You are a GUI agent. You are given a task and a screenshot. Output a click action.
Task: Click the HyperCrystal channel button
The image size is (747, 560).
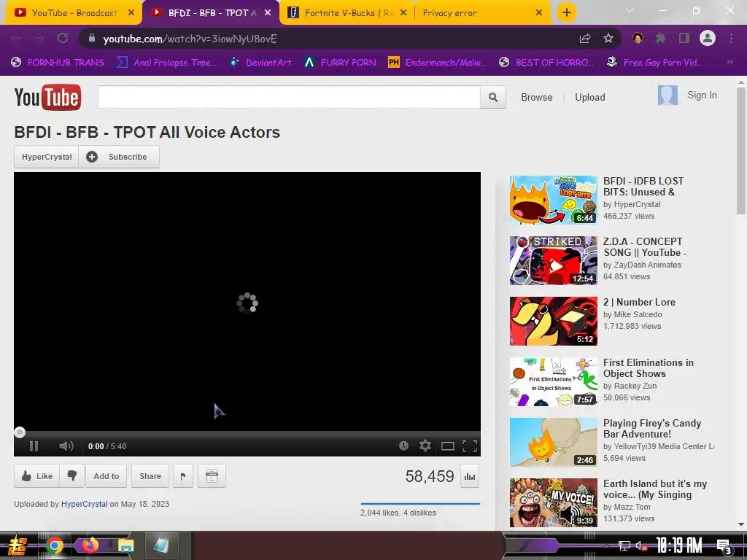[x=46, y=157]
